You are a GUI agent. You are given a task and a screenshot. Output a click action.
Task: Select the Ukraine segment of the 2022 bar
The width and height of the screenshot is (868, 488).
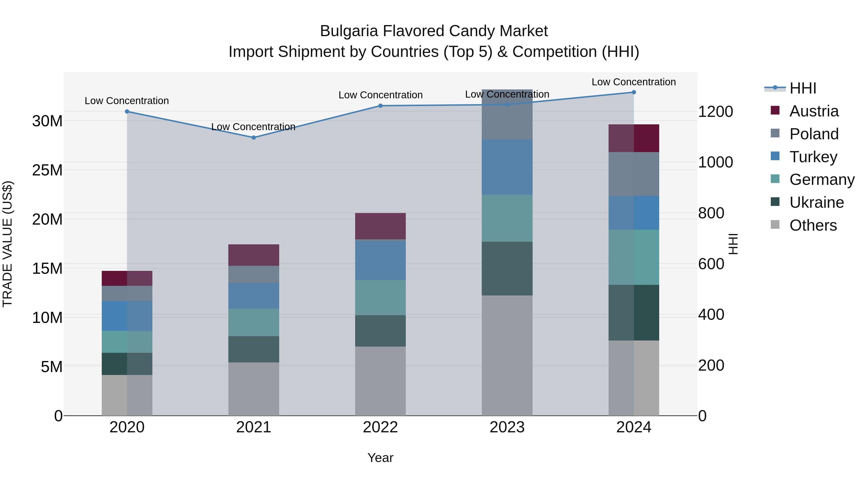pos(380,331)
